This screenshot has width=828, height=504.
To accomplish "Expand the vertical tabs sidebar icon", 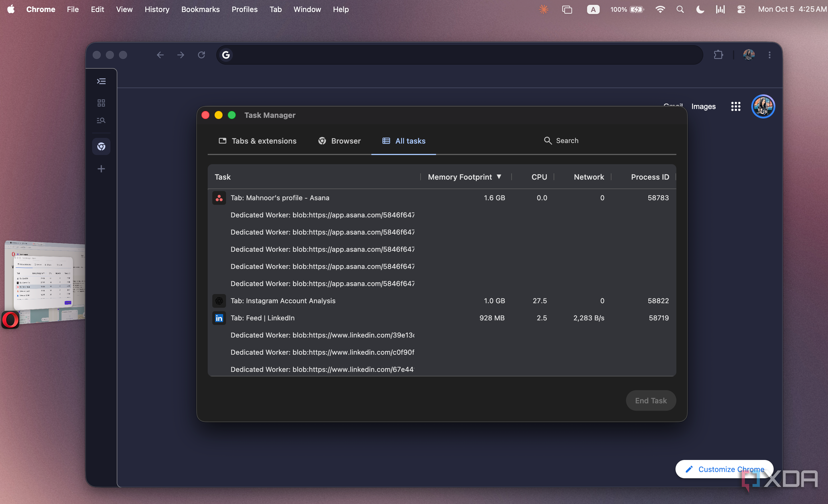I will [x=101, y=81].
